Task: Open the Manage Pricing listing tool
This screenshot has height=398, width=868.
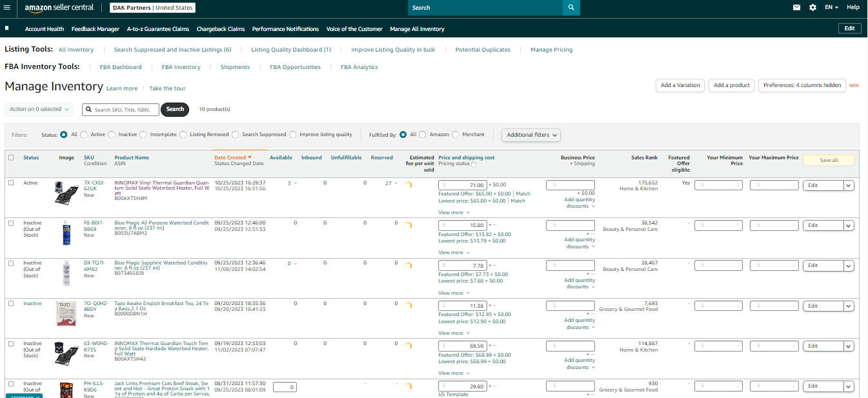Action: pos(551,50)
